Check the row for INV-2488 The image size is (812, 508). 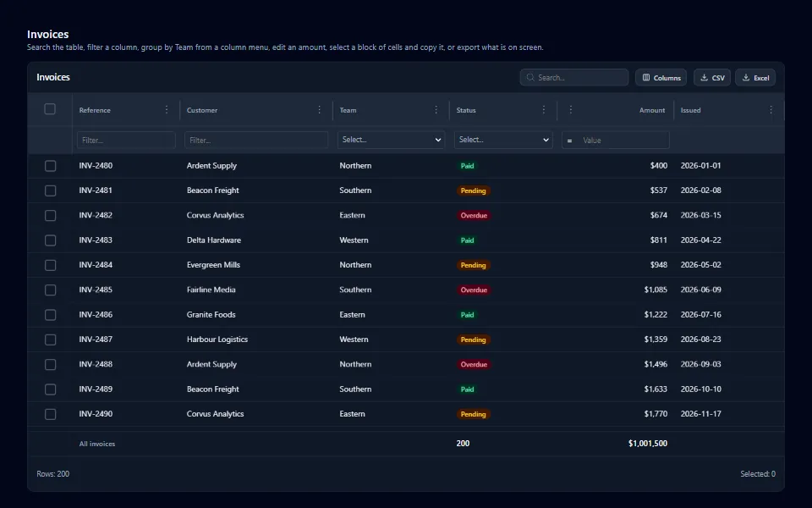pos(50,365)
